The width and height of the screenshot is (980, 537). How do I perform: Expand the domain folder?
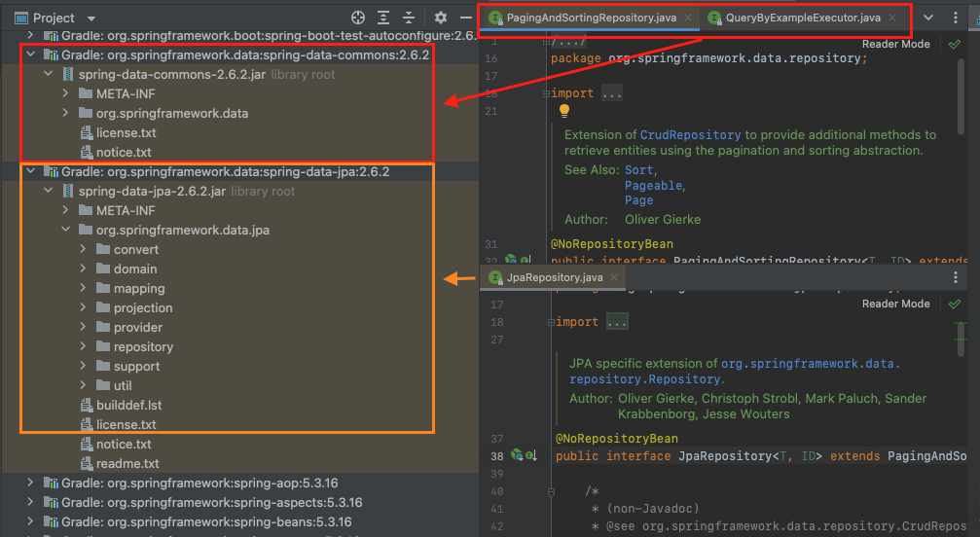tap(83, 268)
